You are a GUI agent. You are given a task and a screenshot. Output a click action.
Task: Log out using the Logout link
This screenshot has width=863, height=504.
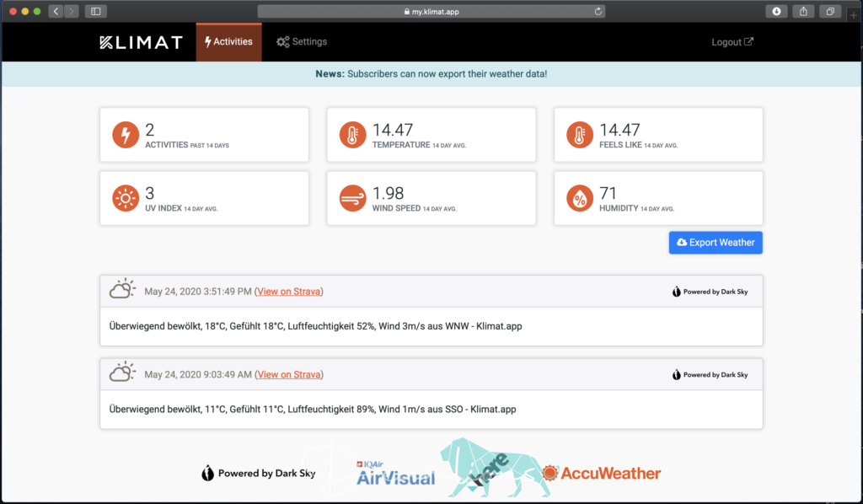pyautogui.click(x=732, y=42)
